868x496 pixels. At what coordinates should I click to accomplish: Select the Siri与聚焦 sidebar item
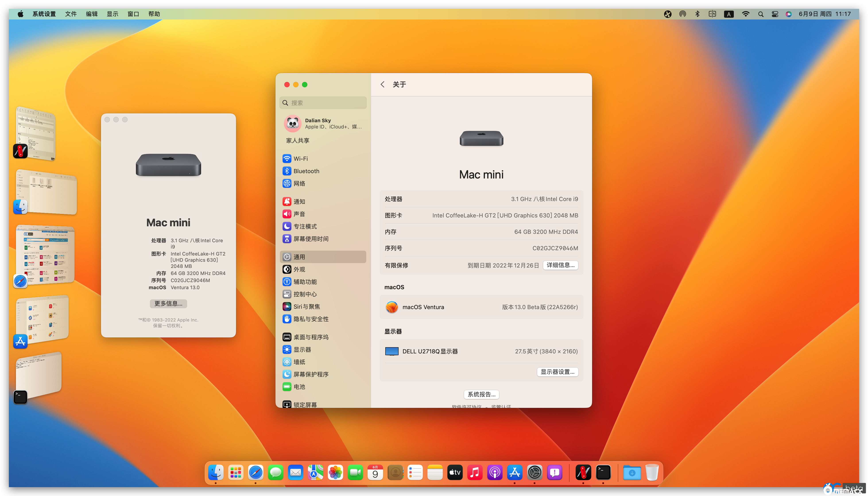[x=306, y=307]
